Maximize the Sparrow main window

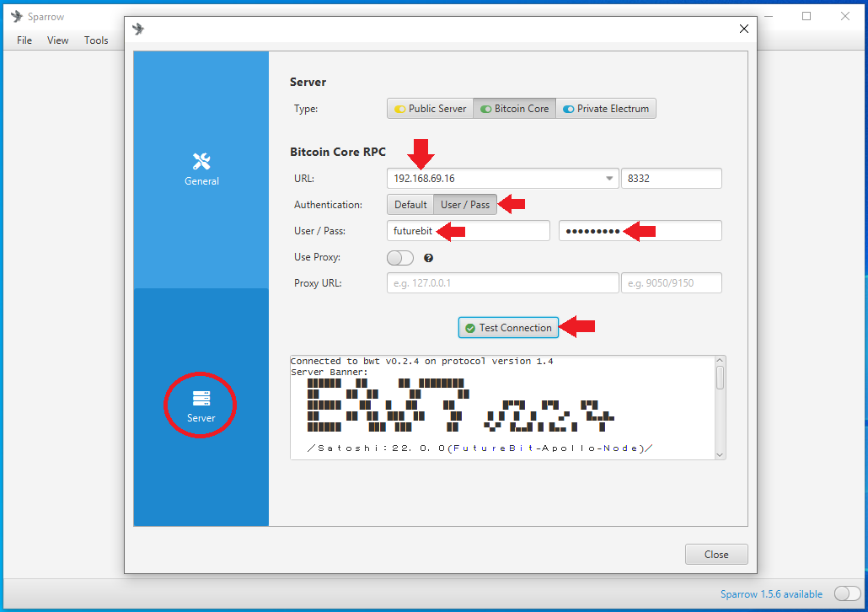[x=806, y=16]
